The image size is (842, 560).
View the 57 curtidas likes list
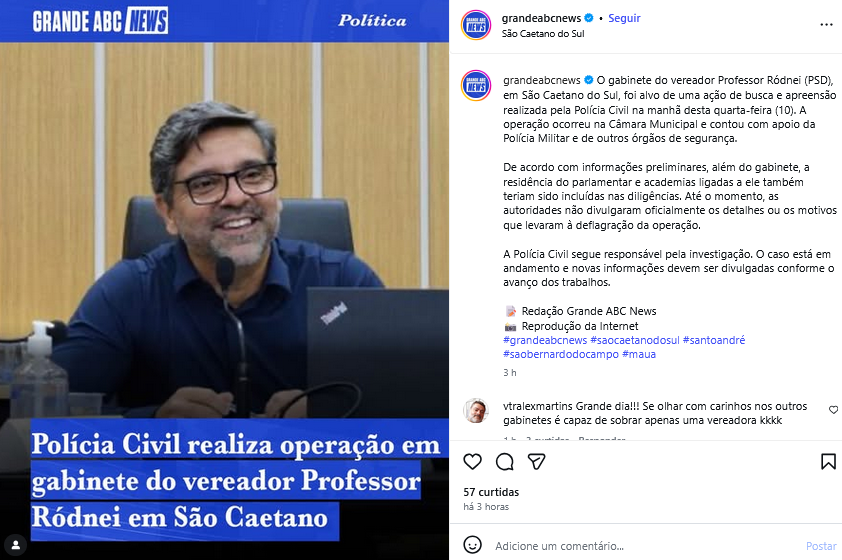point(491,492)
